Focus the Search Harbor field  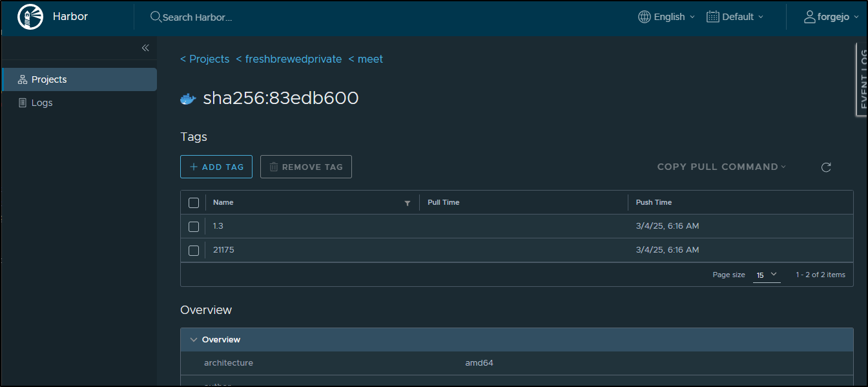pos(197,17)
